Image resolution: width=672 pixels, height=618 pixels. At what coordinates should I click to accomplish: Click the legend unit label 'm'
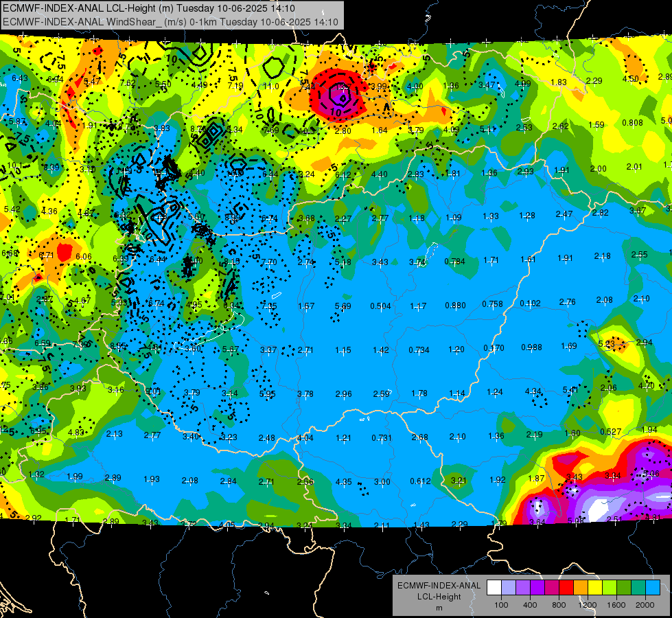[439, 608]
